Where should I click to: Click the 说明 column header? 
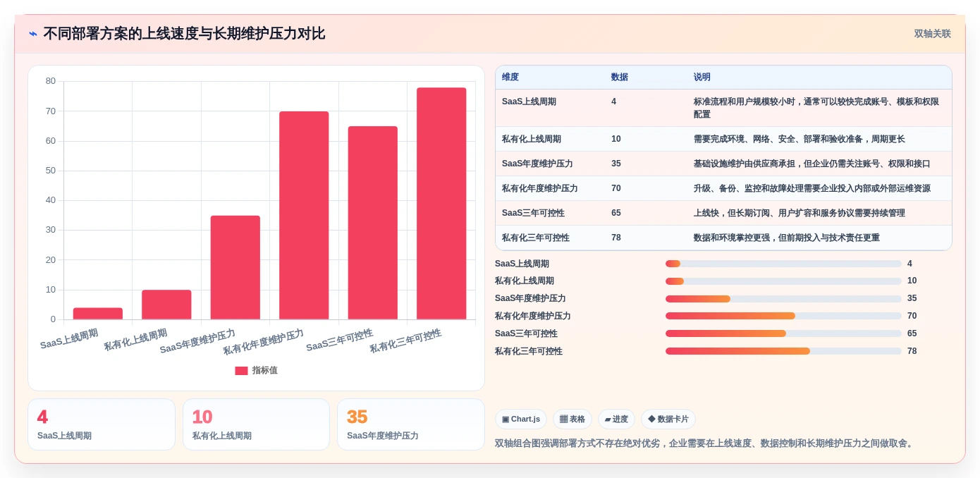tap(702, 78)
